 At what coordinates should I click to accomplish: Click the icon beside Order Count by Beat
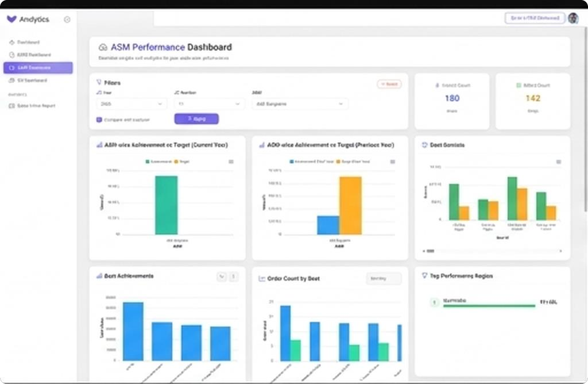pyautogui.click(x=262, y=279)
